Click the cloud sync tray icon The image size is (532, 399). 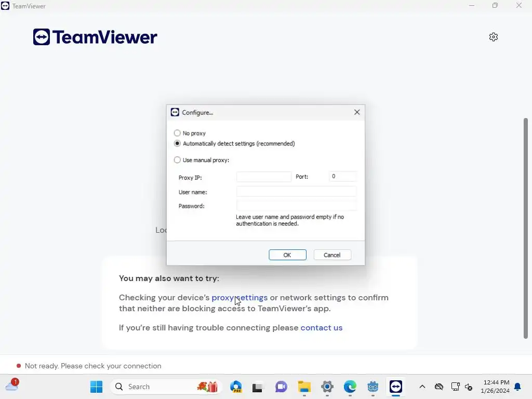pyautogui.click(x=439, y=387)
